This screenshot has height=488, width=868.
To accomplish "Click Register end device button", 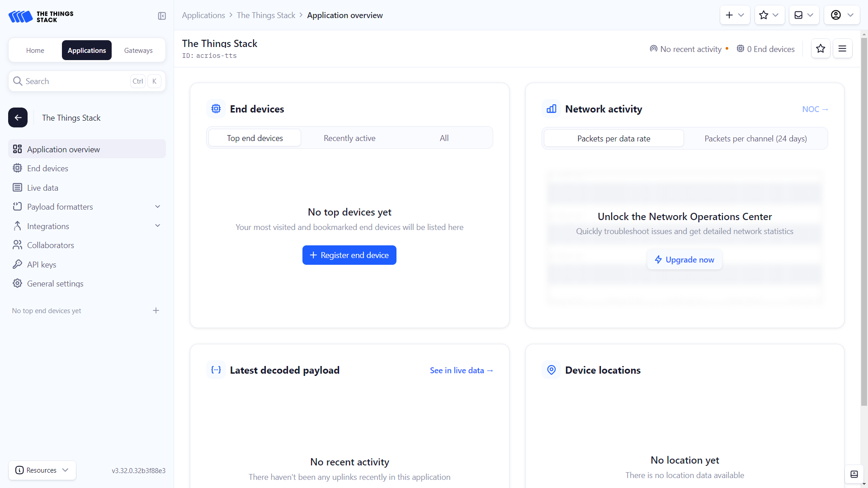I will (x=349, y=255).
